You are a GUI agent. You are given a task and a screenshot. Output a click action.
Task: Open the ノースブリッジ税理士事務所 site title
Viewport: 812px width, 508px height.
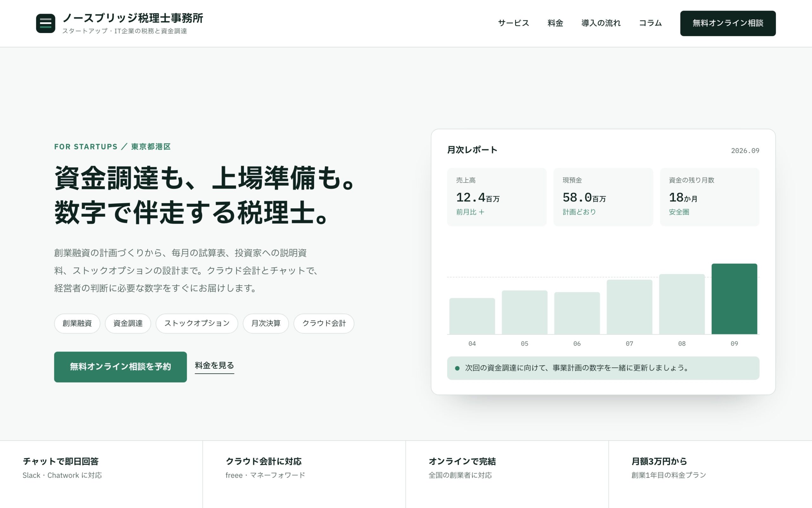point(133,18)
